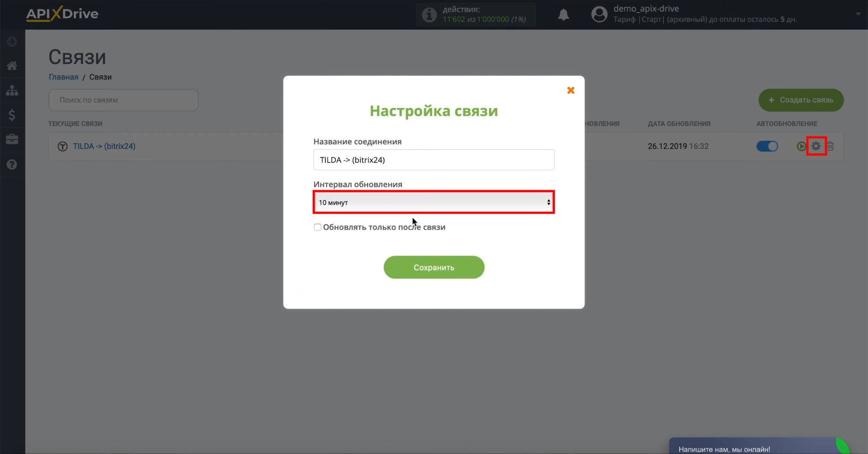This screenshot has height=454, width=868.
Task: Check Обновлять только после связи checkbox
Action: click(317, 227)
